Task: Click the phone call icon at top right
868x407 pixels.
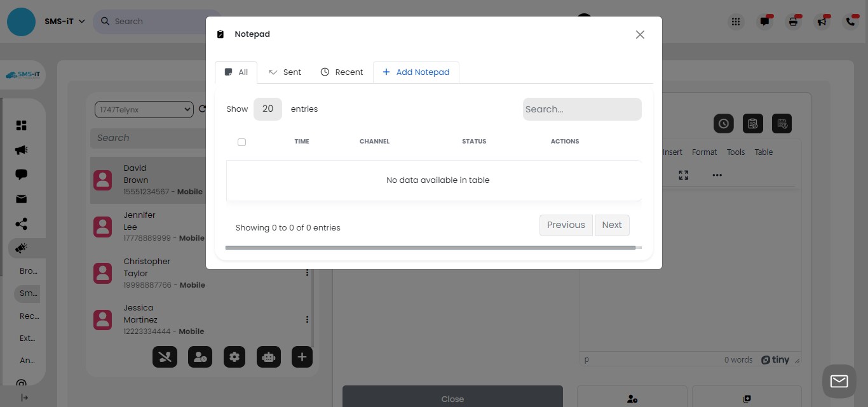Action: pos(851,21)
